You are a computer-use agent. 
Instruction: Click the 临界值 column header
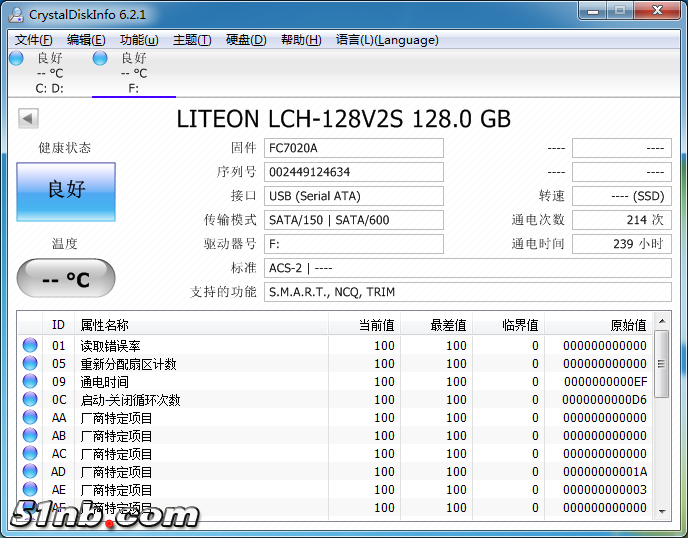(509, 325)
